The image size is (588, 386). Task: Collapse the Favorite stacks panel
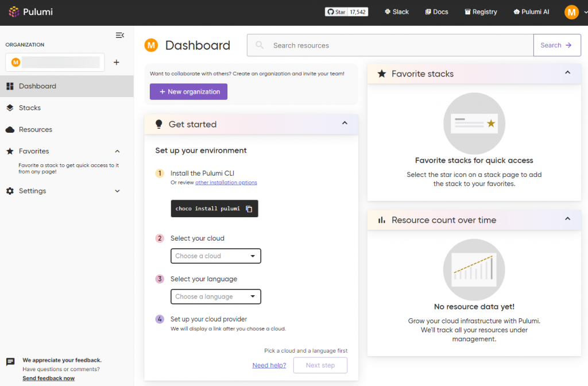[567, 72]
